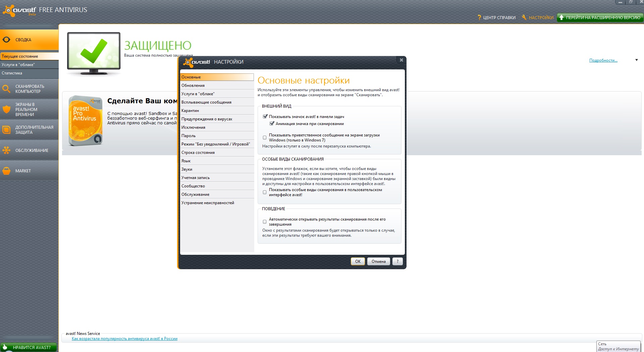Click the avast! logo in the settings dialog title

tap(197, 62)
